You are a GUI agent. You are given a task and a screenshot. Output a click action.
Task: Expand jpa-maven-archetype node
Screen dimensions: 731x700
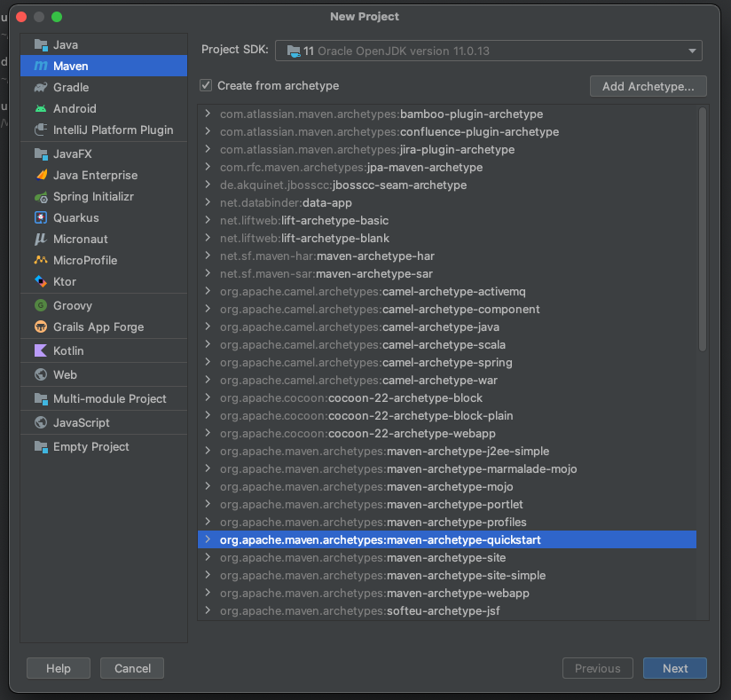point(208,167)
